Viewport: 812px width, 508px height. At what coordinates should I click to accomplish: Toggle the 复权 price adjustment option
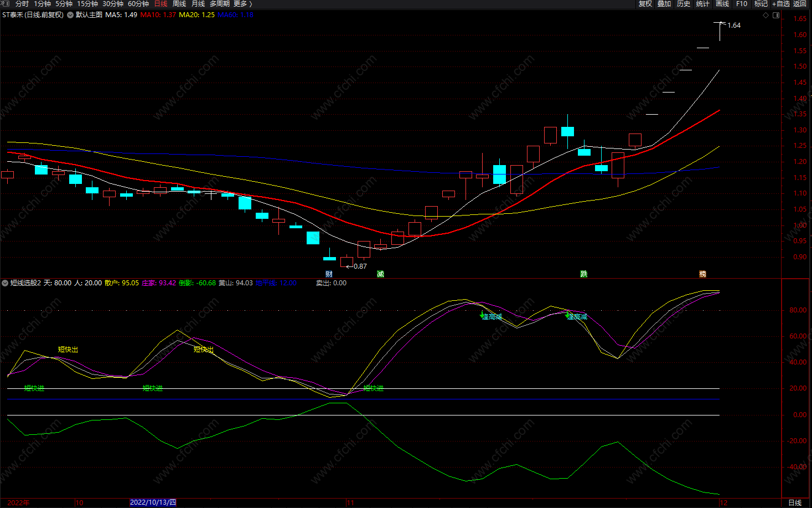[x=645, y=4]
